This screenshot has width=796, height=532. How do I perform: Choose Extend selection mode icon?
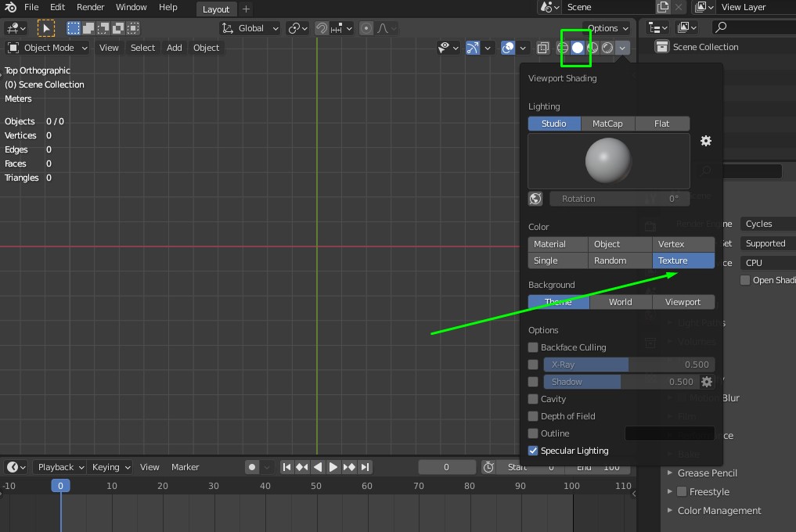pos(88,28)
